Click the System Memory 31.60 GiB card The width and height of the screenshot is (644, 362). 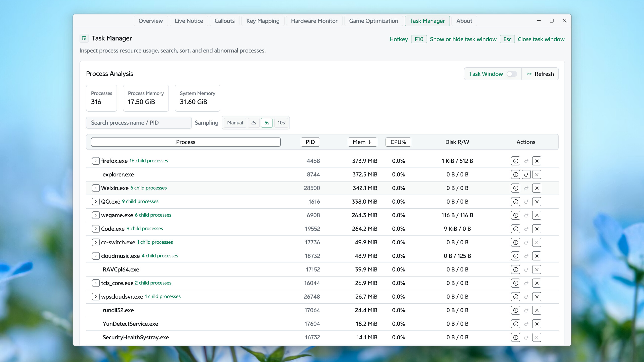pyautogui.click(x=197, y=98)
